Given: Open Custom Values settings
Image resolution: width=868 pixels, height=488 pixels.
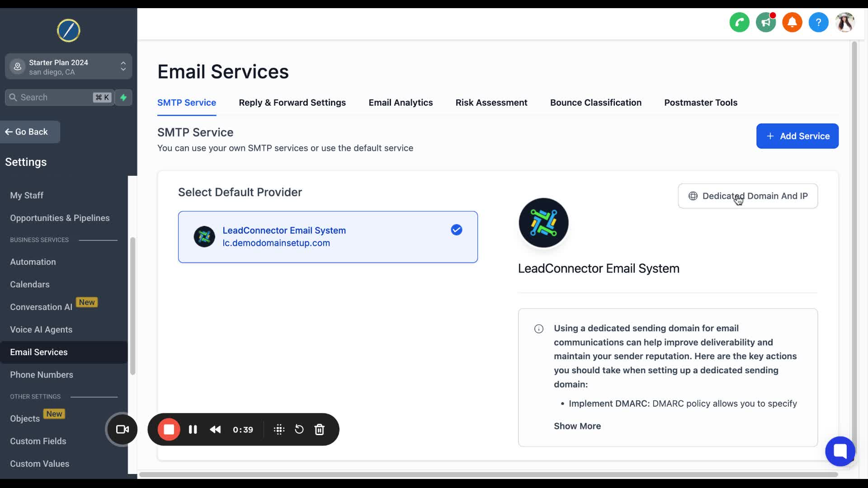Looking at the screenshot, I should click(40, 464).
